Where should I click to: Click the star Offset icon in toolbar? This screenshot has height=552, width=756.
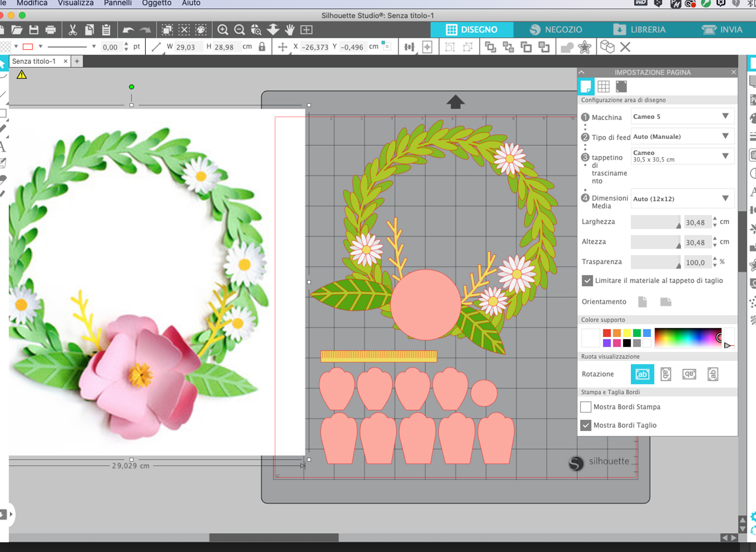(584, 47)
